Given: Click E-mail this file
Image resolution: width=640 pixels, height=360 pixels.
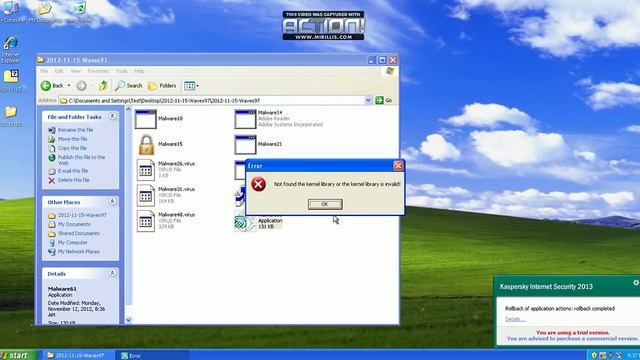Looking at the screenshot, I should point(73,171).
